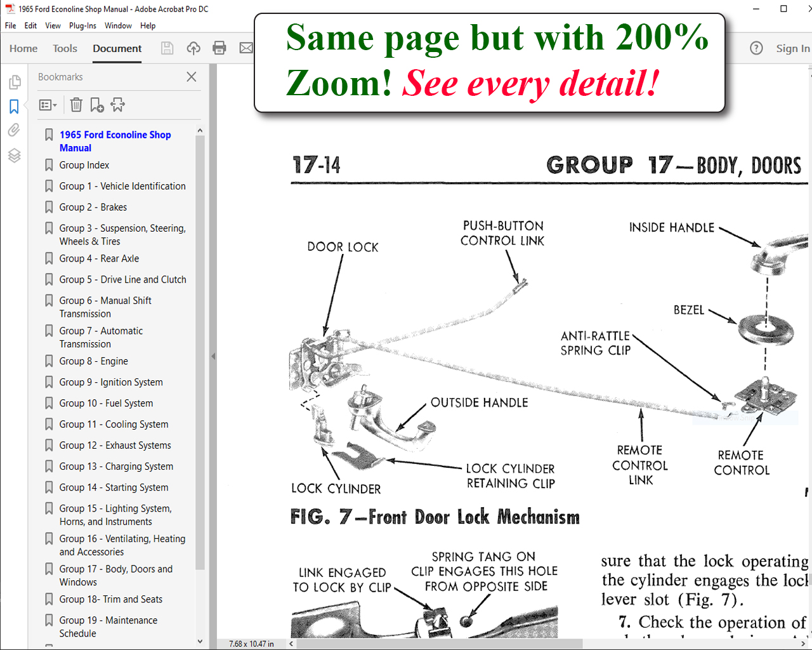Open Group 9 - Ignition System bookmark
The width and height of the screenshot is (812, 650).
(111, 382)
